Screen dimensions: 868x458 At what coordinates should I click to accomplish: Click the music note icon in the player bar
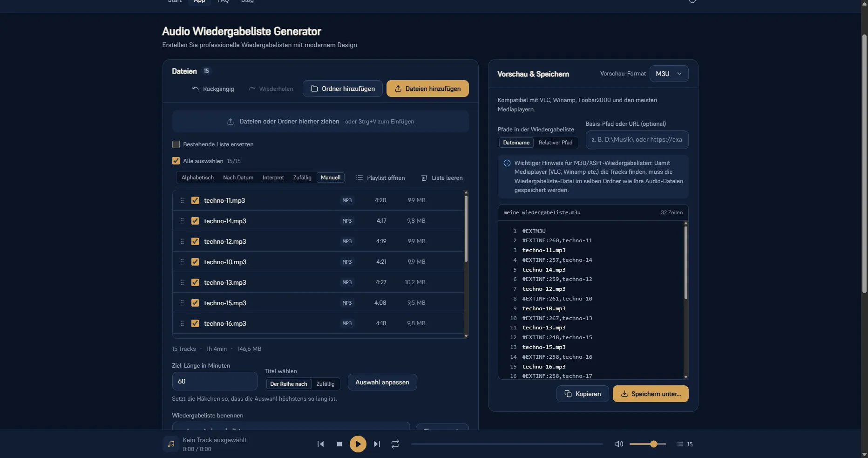coord(171,444)
